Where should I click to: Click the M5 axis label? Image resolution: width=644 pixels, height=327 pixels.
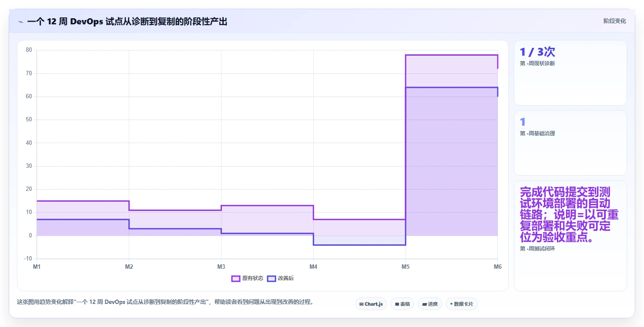[x=406, y=267]
